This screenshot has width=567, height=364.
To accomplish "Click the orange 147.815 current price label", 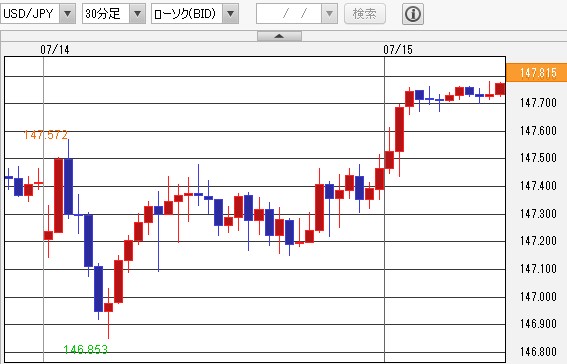I will pyautogui.click(x=537, y=73).
